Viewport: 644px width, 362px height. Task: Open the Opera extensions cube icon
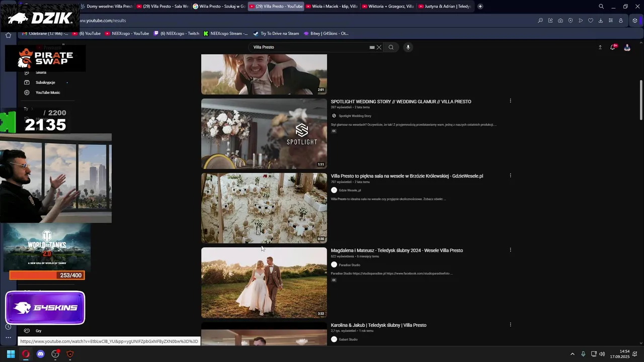pyautogui.click(x=635, y=21)
